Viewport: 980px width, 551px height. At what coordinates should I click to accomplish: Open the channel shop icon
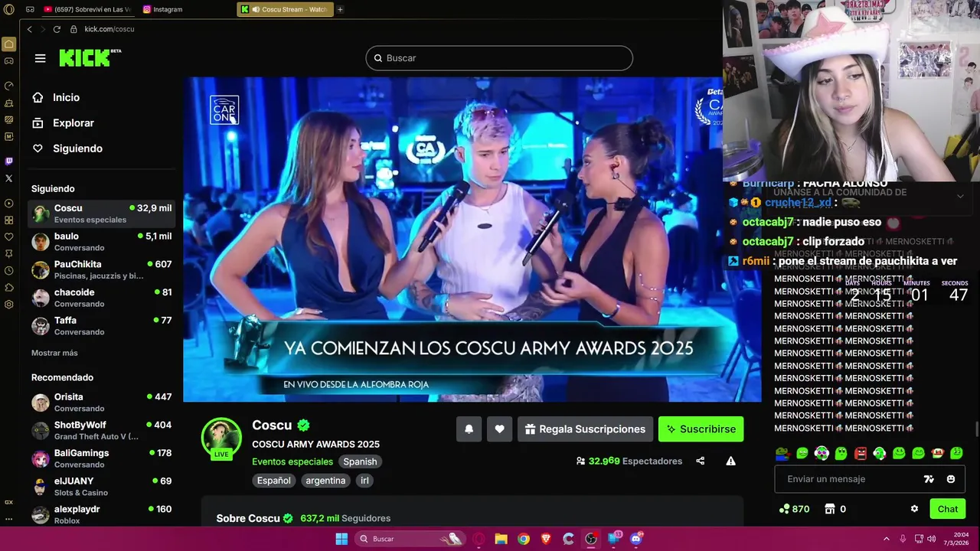pos(829,509)
